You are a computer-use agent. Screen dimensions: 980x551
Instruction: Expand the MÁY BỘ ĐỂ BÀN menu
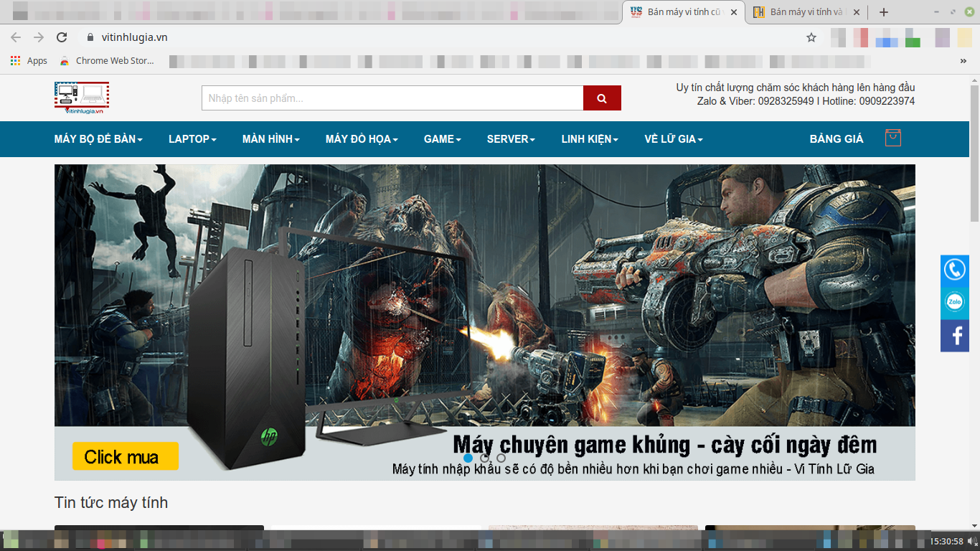point(98,139)
